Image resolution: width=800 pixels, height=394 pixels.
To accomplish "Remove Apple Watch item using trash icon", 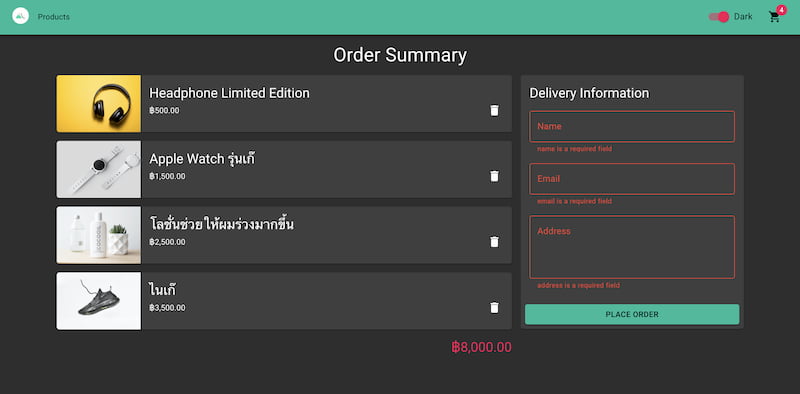I will pos(494,176).
